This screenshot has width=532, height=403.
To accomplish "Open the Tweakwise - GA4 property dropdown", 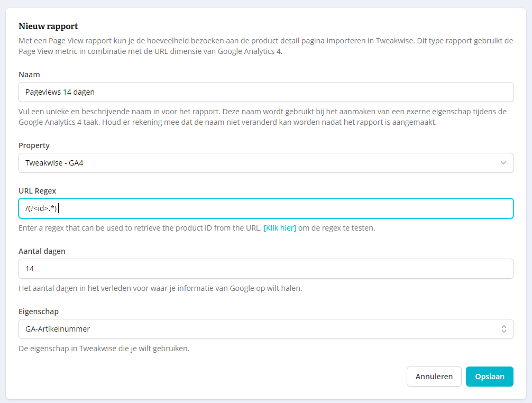I will point(265,163).
